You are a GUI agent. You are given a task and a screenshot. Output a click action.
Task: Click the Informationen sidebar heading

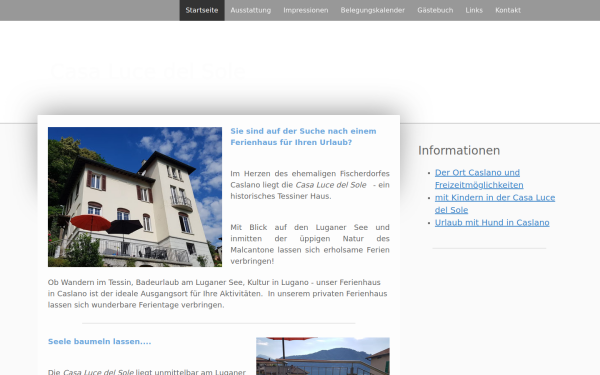click(459, 150)
